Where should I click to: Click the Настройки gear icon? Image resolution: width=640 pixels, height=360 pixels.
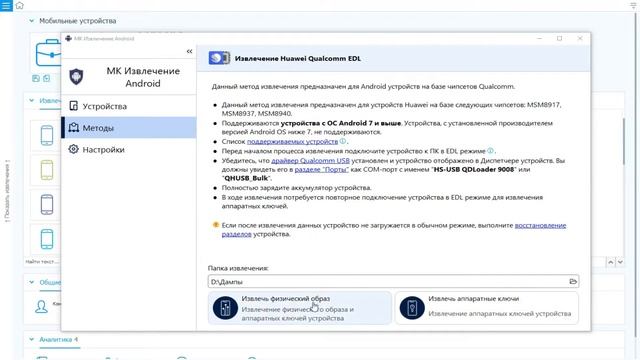(x=73, y=149)
